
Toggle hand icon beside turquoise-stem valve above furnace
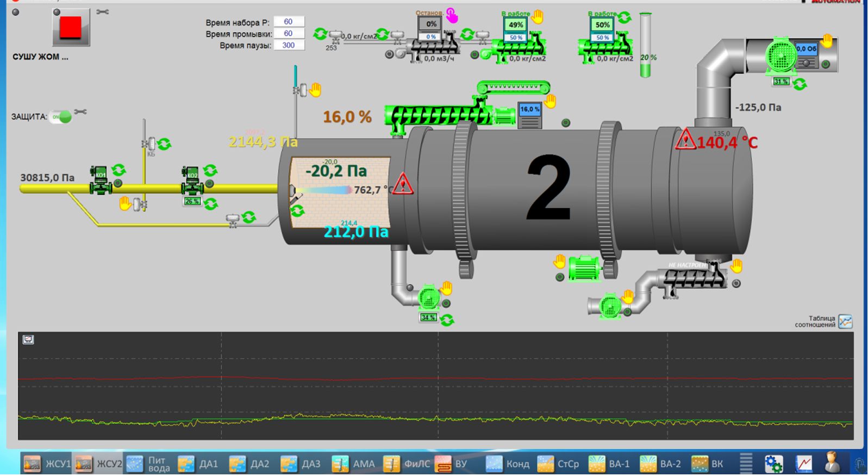tap(315, 90)
